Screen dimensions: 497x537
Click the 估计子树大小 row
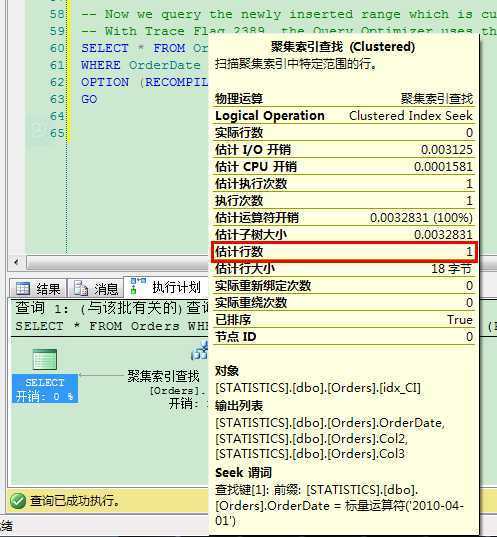coord(344,235)
